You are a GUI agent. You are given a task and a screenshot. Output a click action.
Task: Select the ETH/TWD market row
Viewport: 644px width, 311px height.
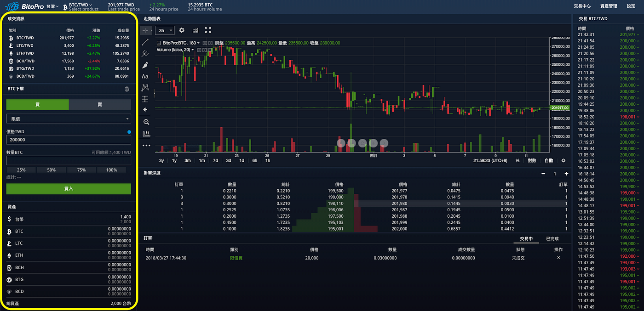click(69, 53)
